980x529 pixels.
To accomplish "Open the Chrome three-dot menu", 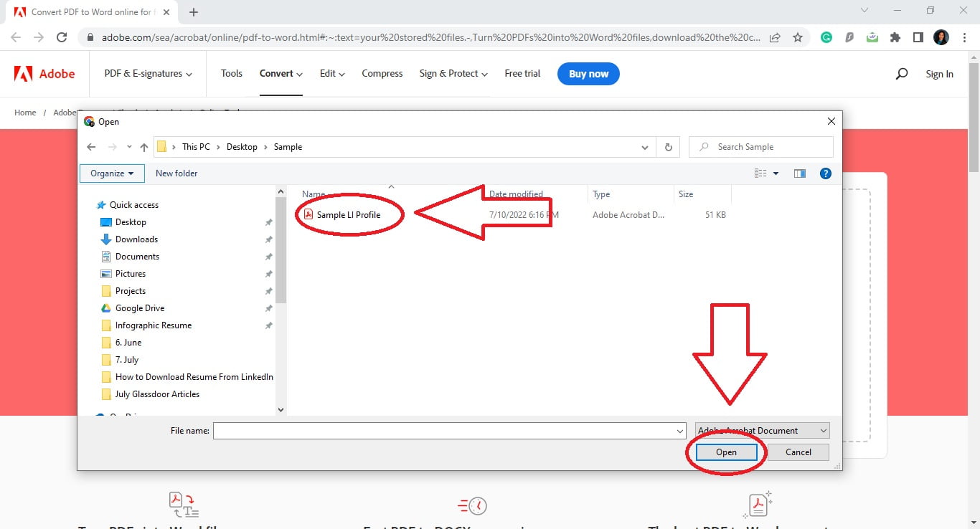I will point(964,37).
